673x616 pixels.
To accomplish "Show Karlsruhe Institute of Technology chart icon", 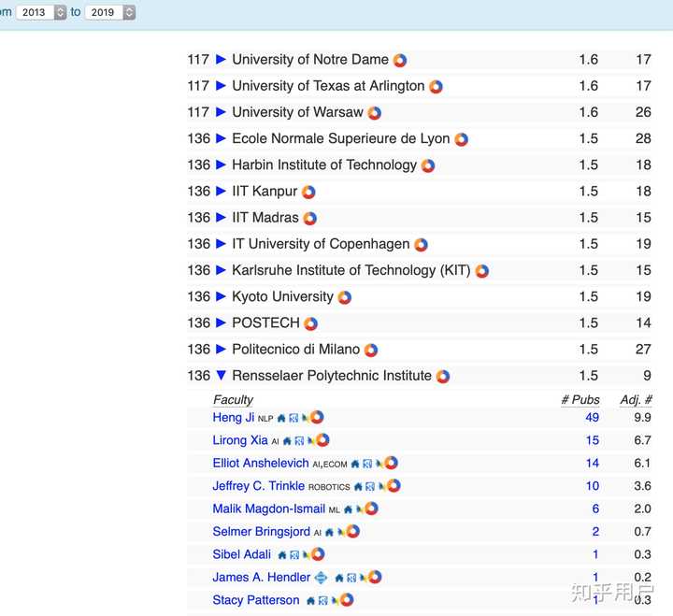I will tap(482, 271).
